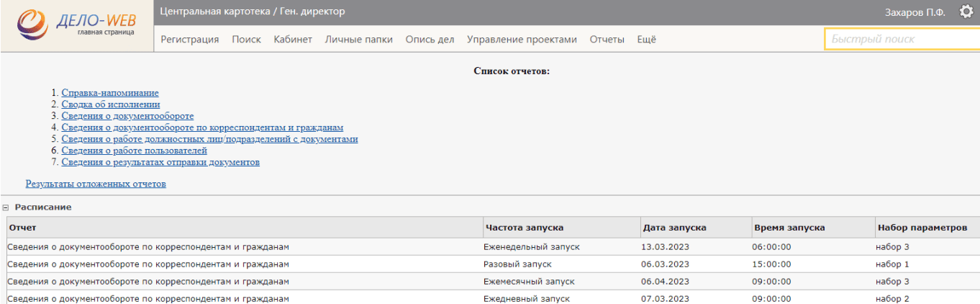Open Сведения о результатах отправки документов
The width and height of the screenshot is (980, 304).
160,162
